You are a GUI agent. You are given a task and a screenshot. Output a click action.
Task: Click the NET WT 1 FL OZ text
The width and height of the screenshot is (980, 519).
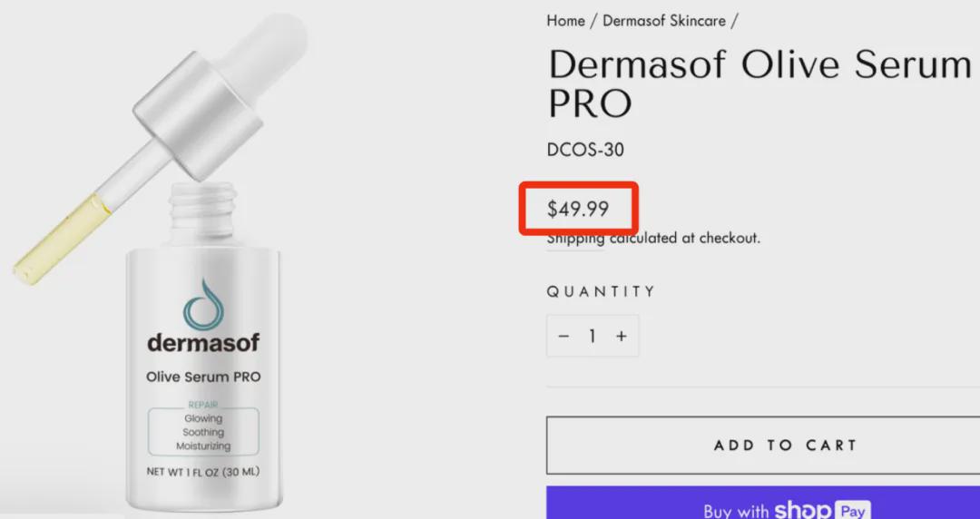point(203,472)
